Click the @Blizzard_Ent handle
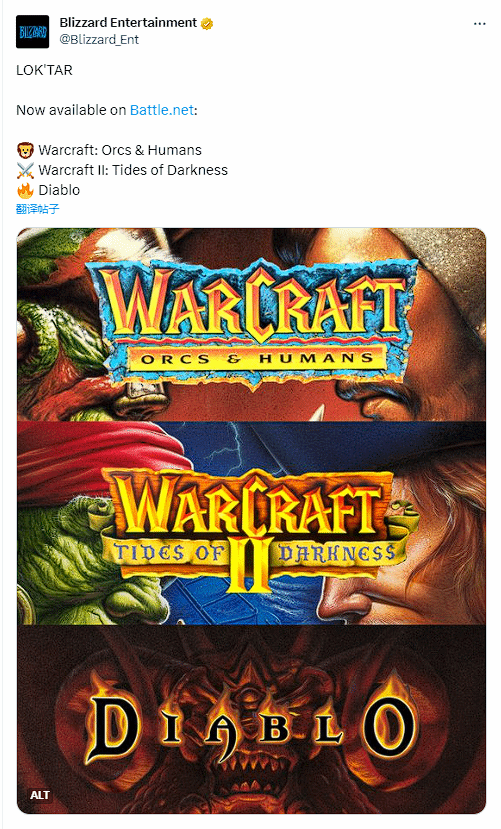This screenshot has width=501, height=829. pos(99,40)
